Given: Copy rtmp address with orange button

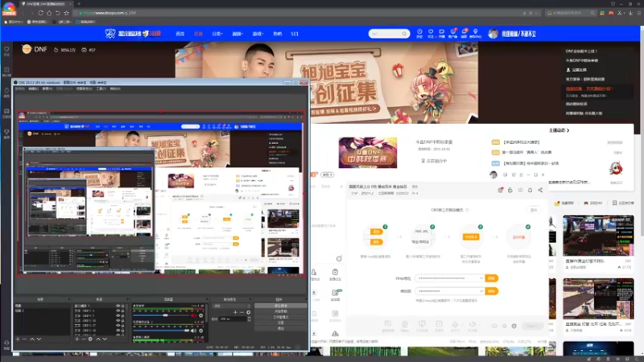Looking at the screenshot, I should (491, 278).
